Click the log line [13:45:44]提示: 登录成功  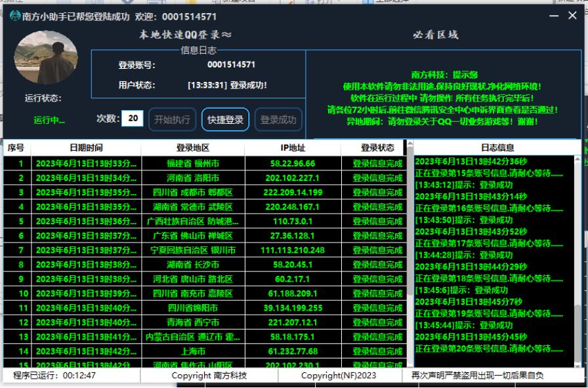pyautogui.click(x=463, y=325)
